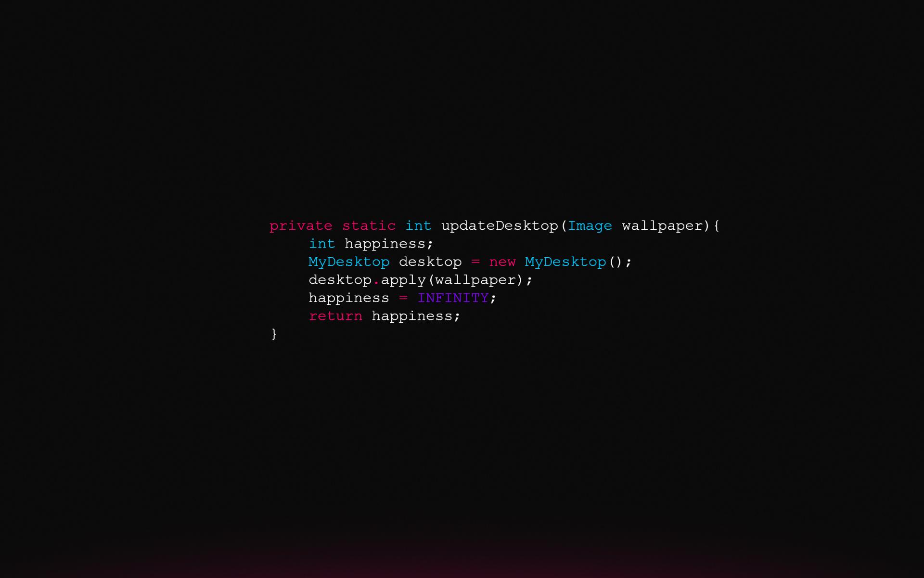Click the 'INFINITY' constant value
This screenshot has width=924, height=578.
452,298
